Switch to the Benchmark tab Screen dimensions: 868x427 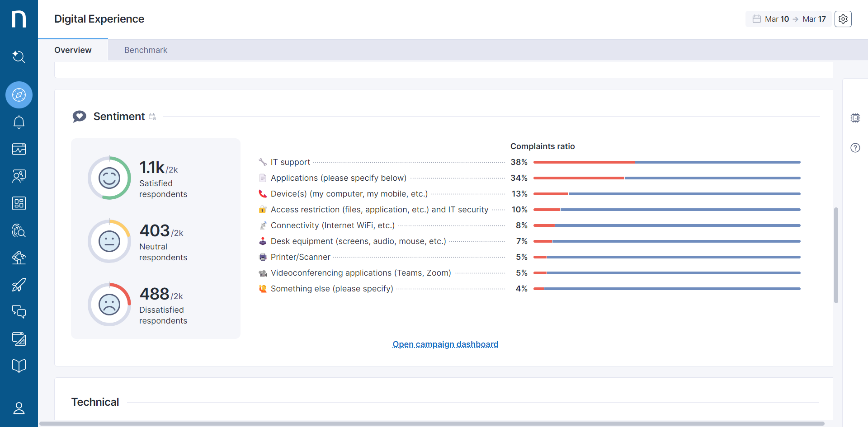point(146,50)
